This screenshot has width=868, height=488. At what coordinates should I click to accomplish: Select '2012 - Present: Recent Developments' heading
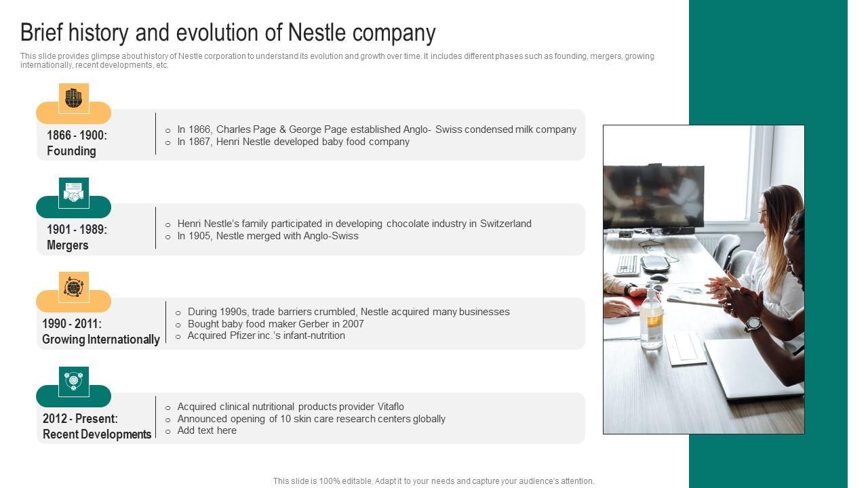97,426
